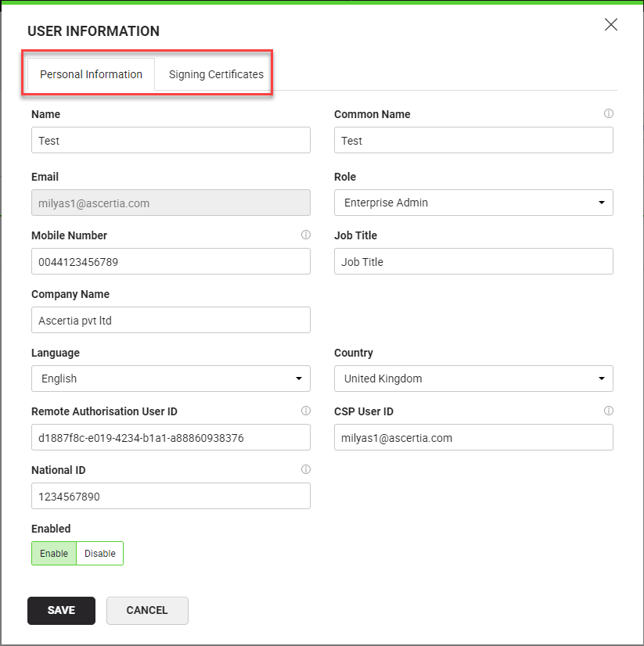
Task: Click info icon next to CSP User ID
Action: click(x=608, y=411)
